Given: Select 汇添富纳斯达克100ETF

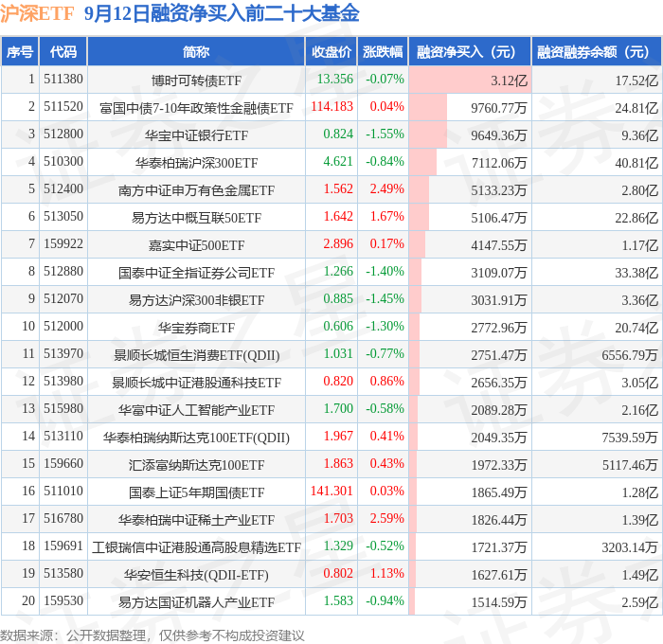Looking at the screenshot, I should pos(196,465).
